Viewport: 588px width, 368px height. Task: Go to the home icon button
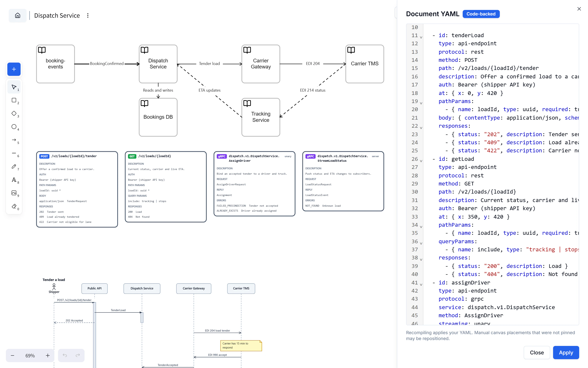[17, 16]
